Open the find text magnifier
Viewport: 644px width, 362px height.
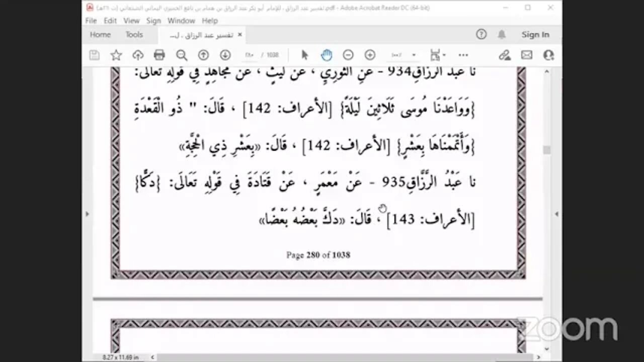(182, 55)
